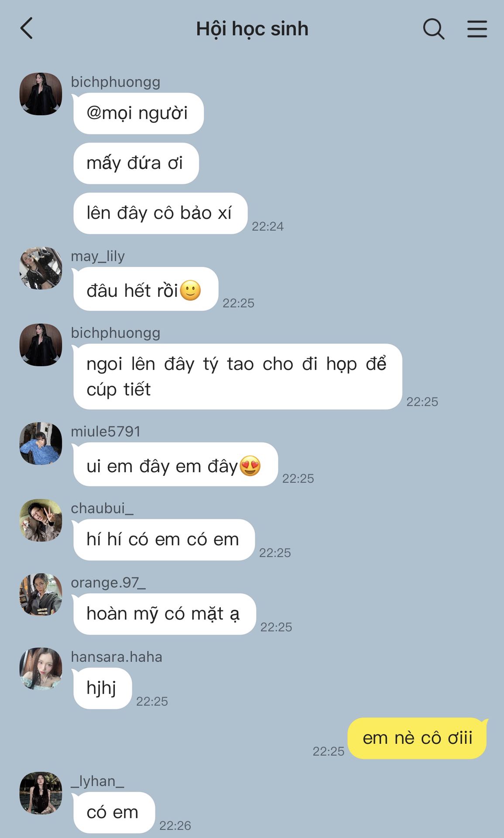
Task: Tap the yellow 'em nè cô ơiii' bubble
Action: coord(417,738)
